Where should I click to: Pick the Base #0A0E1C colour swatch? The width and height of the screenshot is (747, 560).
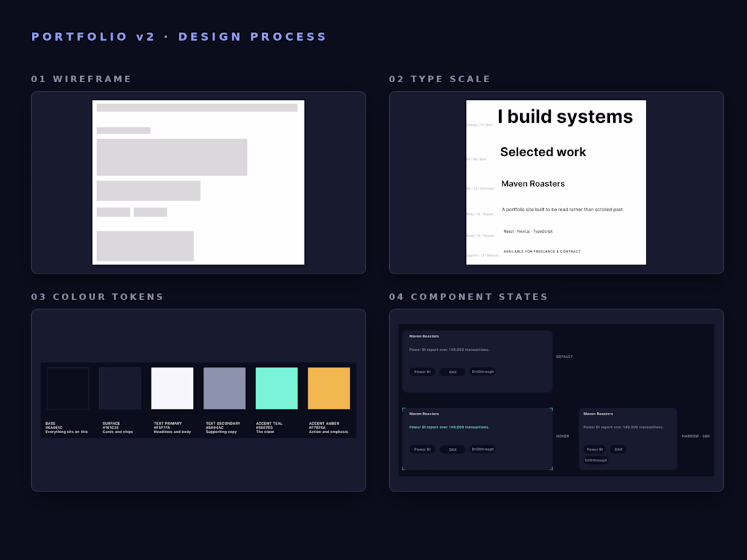tap(68, 388)
